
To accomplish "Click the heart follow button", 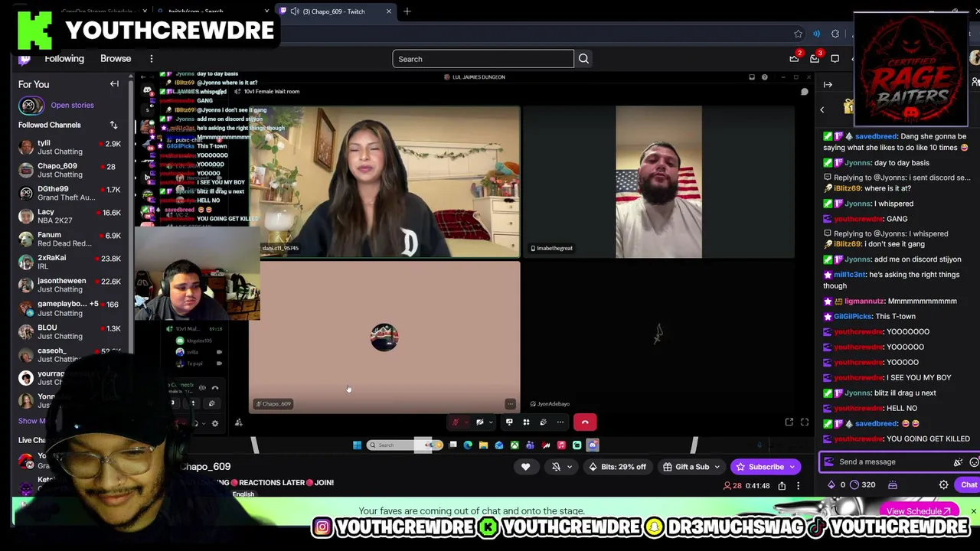I will (x=525, y=467).
